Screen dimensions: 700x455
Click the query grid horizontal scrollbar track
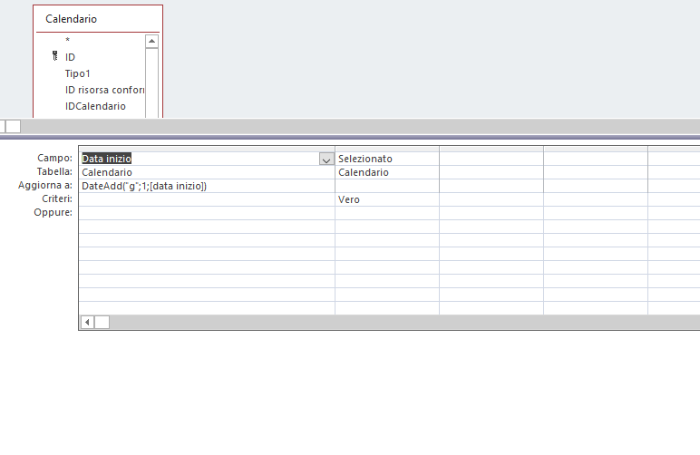point(400,322)
